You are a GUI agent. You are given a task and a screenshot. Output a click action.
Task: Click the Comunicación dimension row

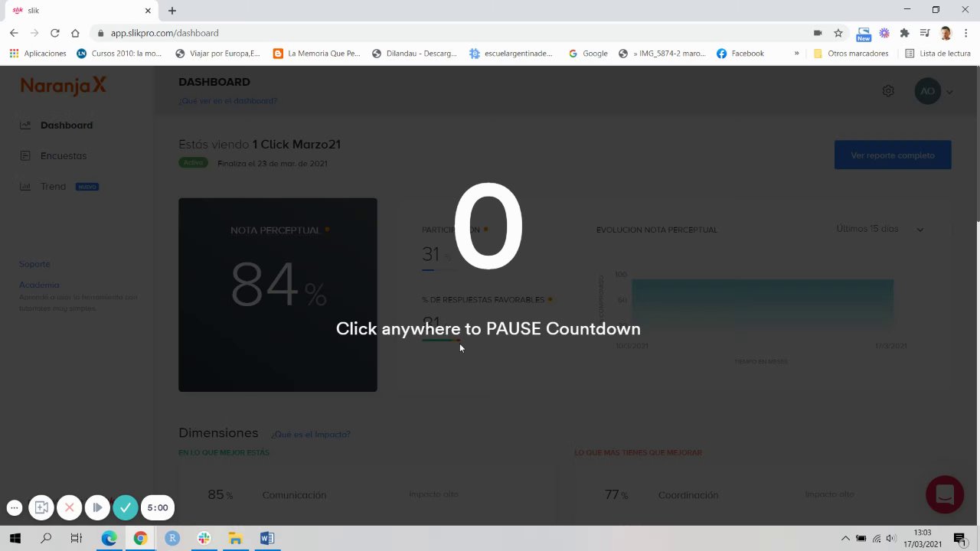[x=367, y=494]
